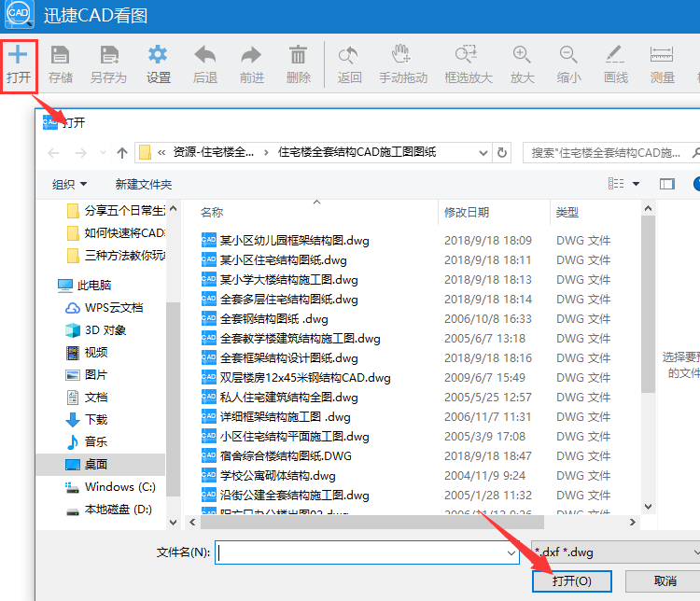The height and width of the screenshot is (601, 700).
Task: Click navigation pane scroll-down arrow
Action: click(x=174, y=522)
